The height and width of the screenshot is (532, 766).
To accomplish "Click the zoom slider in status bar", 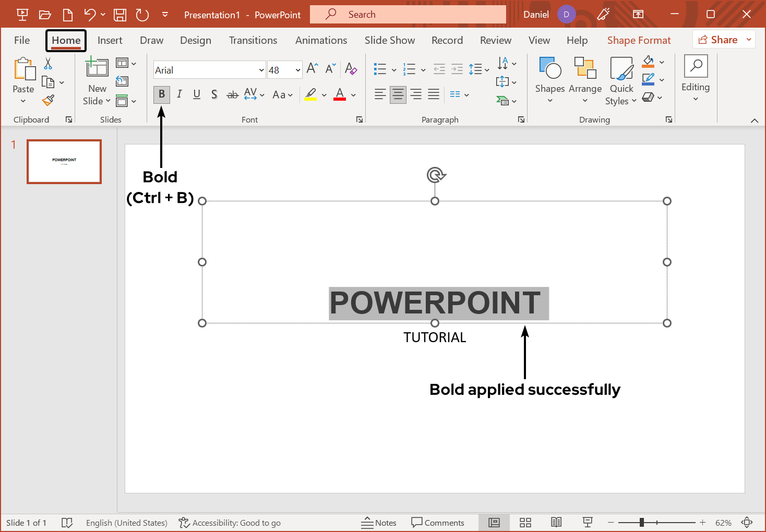I will (642, 522).
